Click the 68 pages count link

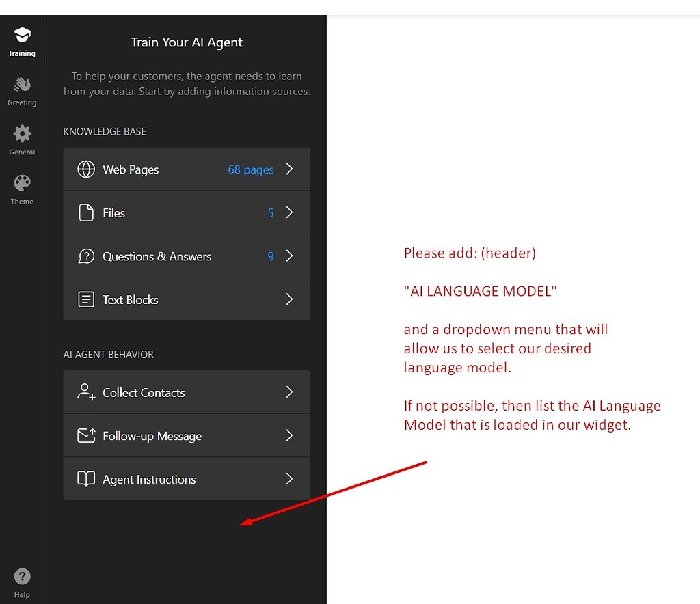[x=250, y=169]
